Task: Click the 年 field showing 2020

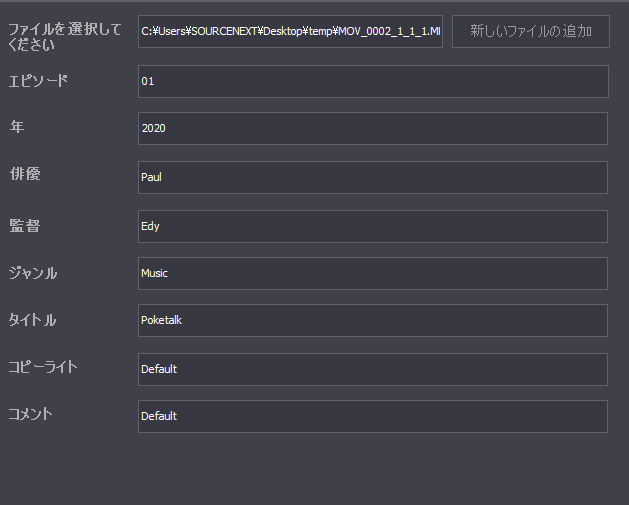Action: [372, 129]
